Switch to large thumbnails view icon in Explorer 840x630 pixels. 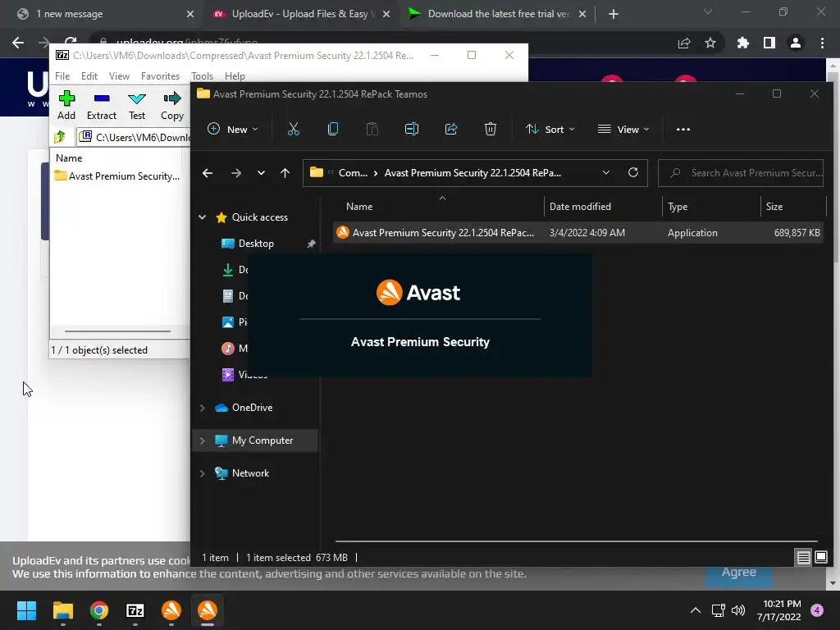[x=820, y=558]
